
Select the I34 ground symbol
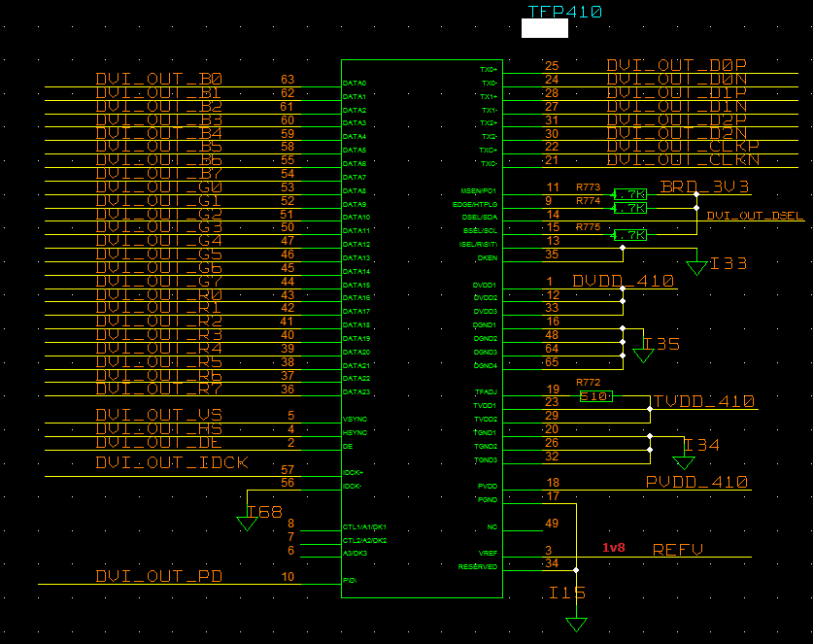coord(686,457)
